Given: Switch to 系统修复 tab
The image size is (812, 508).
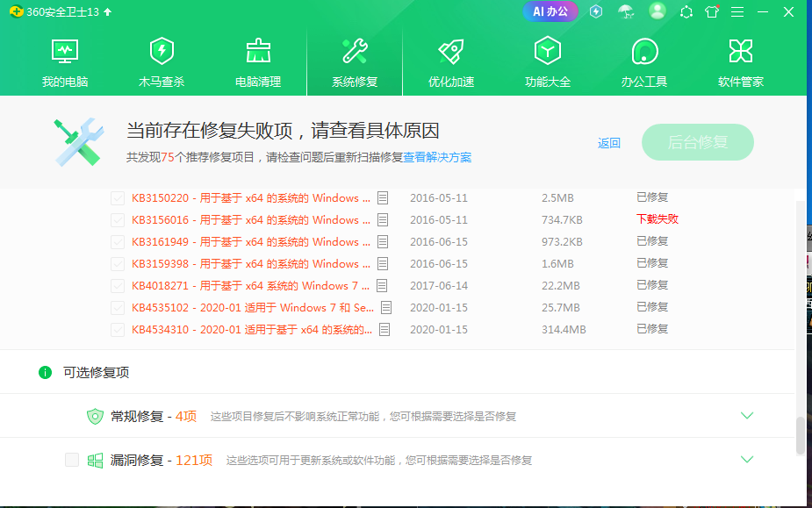Looking at the screenshot, I should point(355,62).
